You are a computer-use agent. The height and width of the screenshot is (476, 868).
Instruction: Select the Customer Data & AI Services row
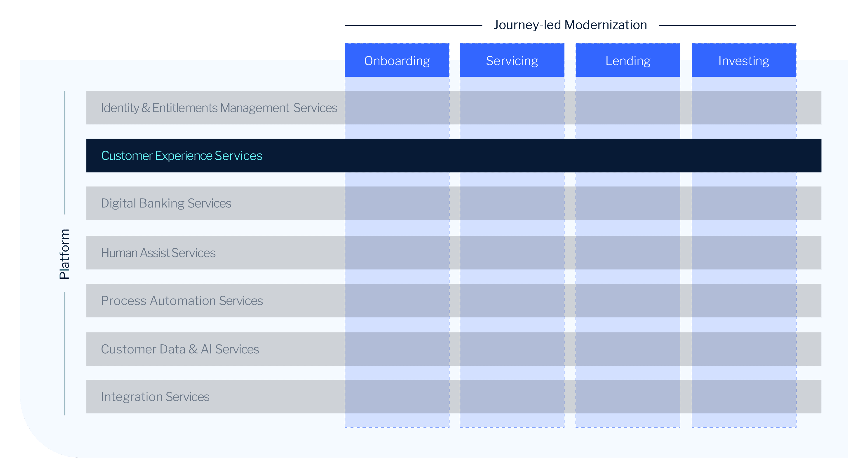tap(180, 349)
